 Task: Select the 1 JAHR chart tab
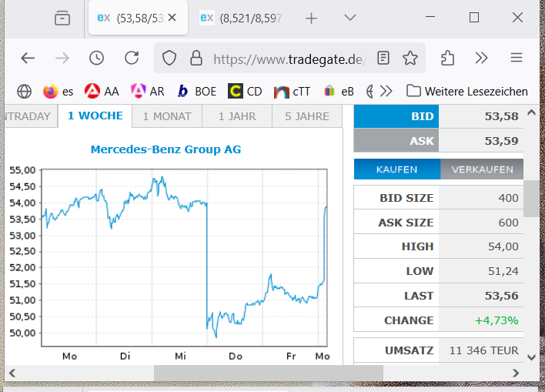coord(237,116)
